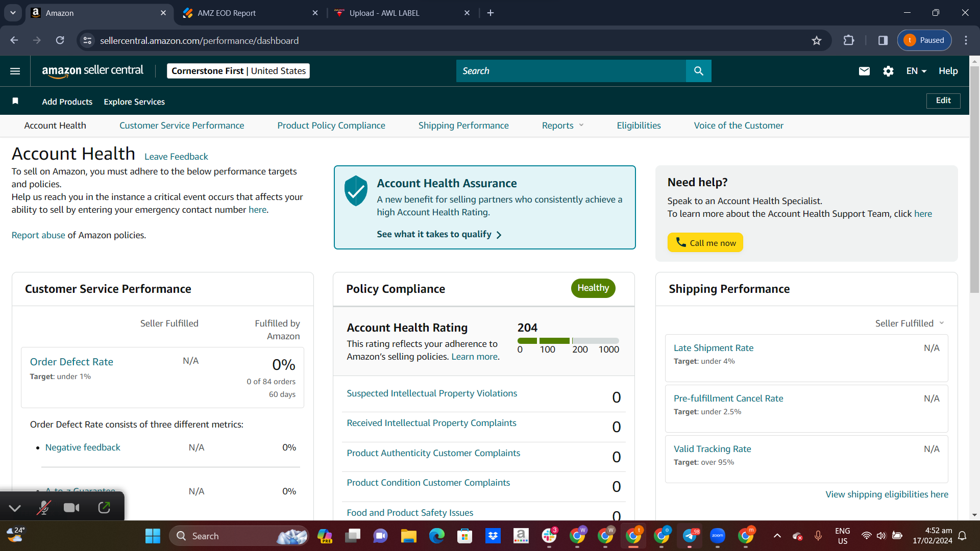980x551 pixels.
Task: Click the share screen icon in overlay
Action: pyautogui.click(x=104, y=508)
